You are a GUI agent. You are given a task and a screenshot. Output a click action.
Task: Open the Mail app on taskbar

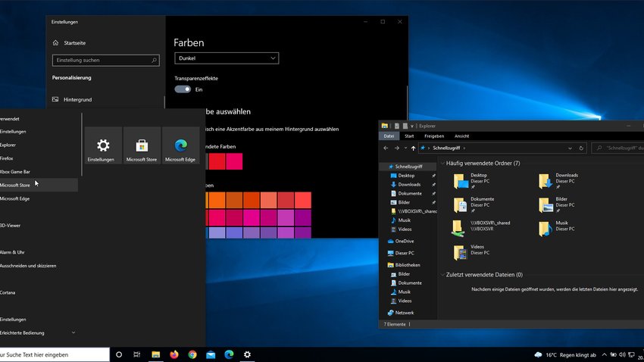tap(211, 354)
